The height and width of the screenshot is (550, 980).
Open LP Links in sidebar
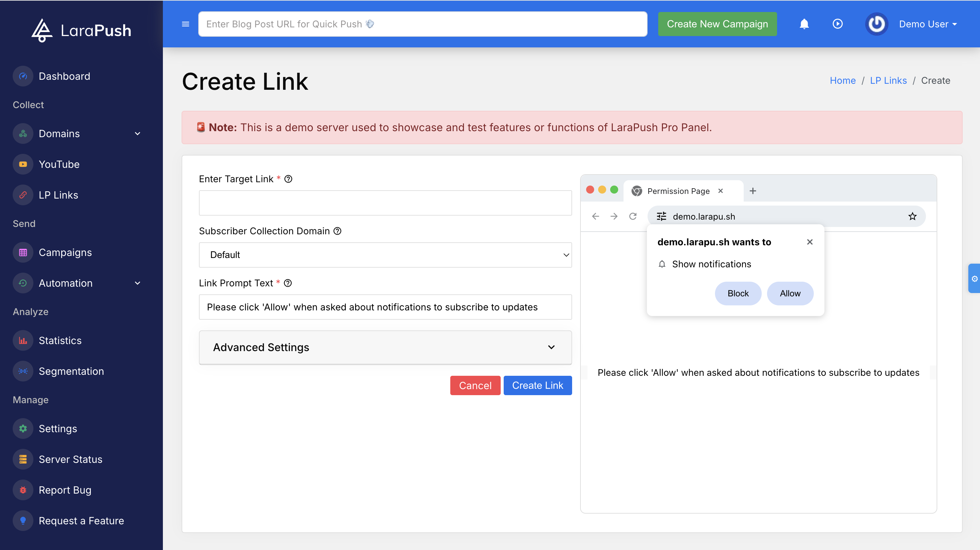pos(58,195)
